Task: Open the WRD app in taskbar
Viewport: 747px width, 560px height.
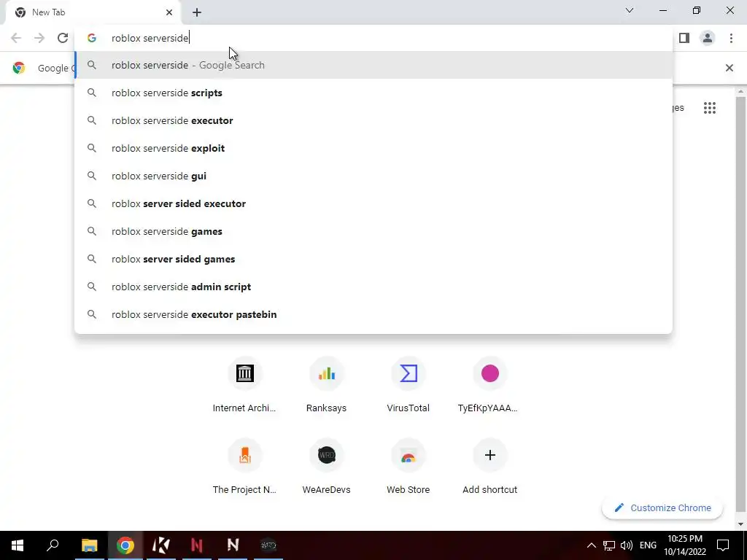Action: pyautogui.click(x=268, y=545)
